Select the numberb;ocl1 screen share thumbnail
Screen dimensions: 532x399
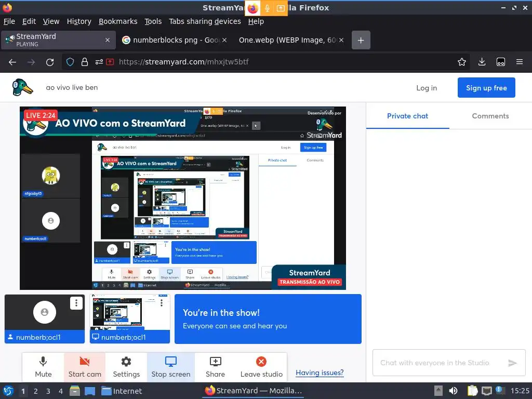pyautogui.click(x=130, y=318)
